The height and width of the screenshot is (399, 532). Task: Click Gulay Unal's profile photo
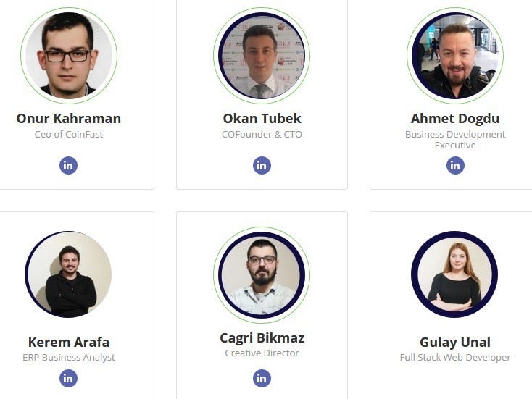pos(454,274)
